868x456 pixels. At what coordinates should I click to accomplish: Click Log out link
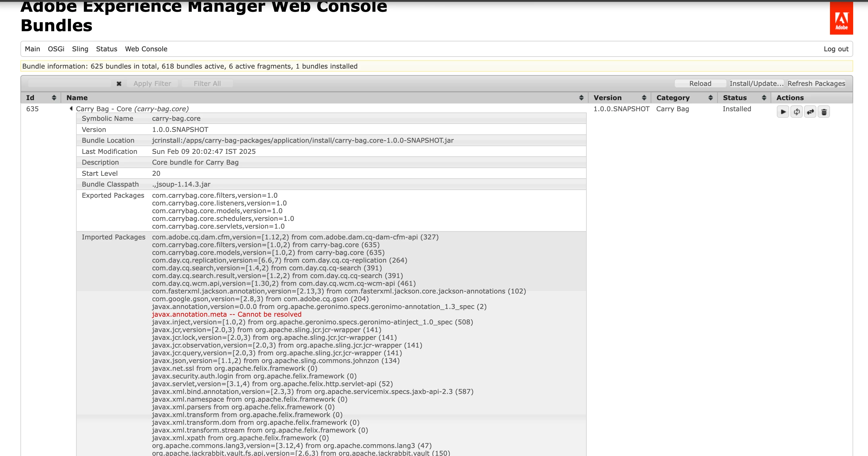(x=836, y=49)
